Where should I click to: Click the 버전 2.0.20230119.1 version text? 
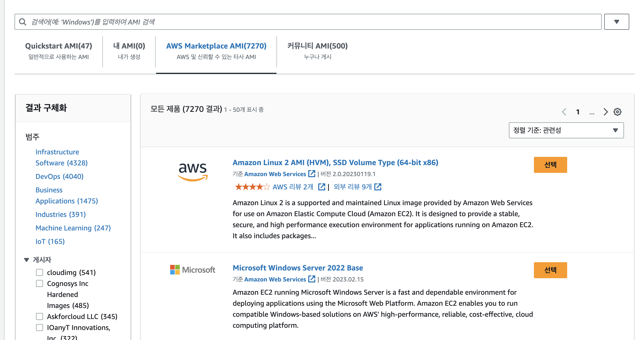[x=348, y=174]
